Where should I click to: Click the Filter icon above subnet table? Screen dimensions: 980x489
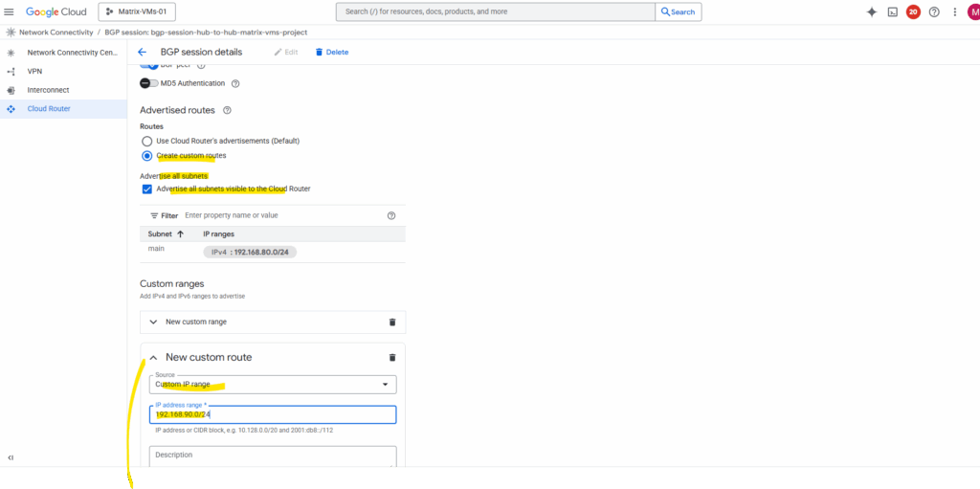coord(154,215)
